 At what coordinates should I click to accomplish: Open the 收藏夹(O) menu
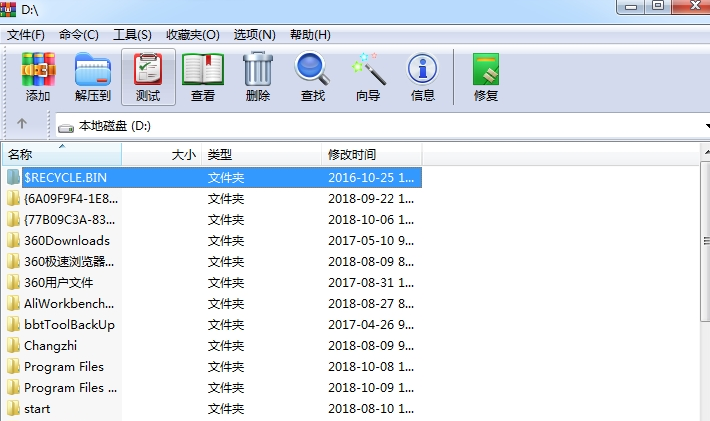tap(193, 35)
